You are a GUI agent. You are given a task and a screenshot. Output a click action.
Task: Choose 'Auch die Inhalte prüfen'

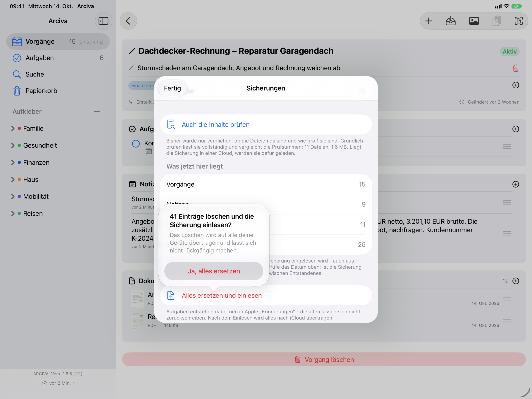(x=266, y=124)
